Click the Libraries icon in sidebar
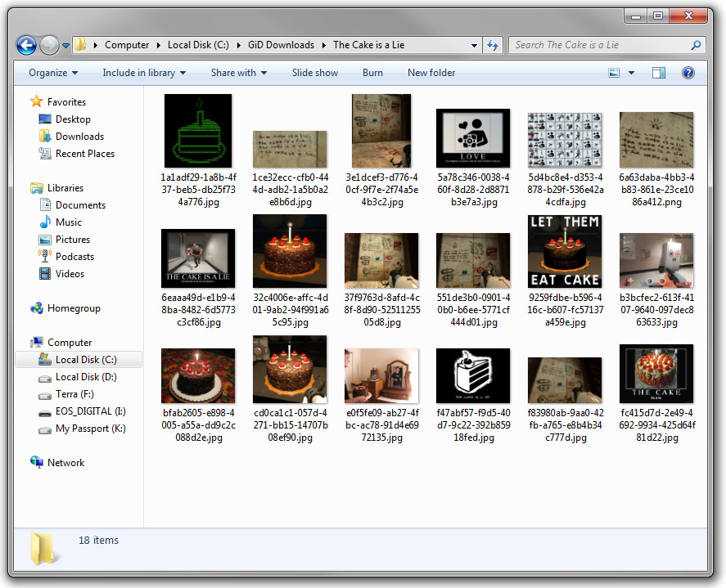This screenshot has width=726, height=588. point(37,188)
